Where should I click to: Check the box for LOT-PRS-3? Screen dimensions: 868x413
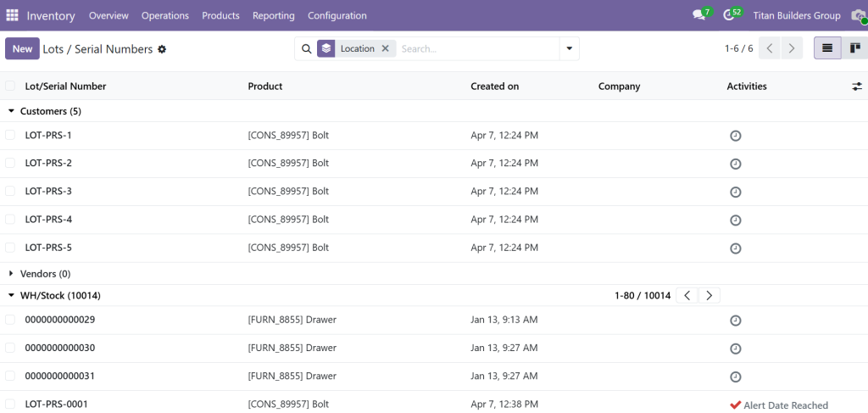[x=10, y=191]
